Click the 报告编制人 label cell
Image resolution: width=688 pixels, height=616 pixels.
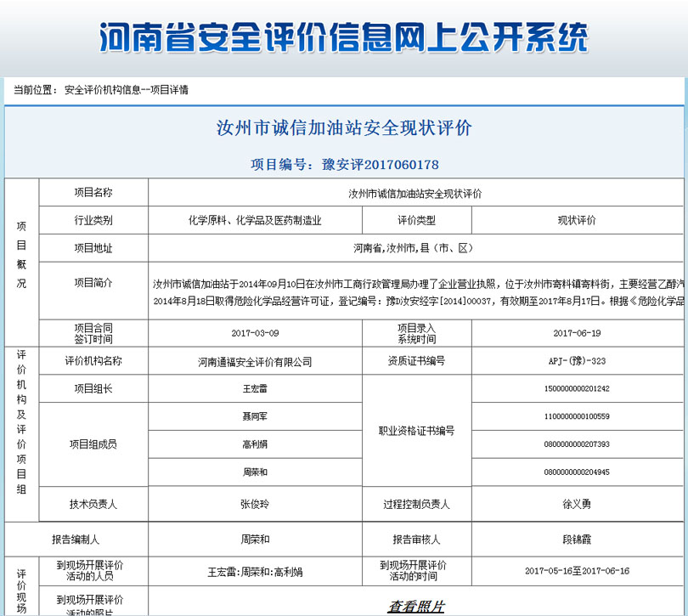click(x=76, y=540)
